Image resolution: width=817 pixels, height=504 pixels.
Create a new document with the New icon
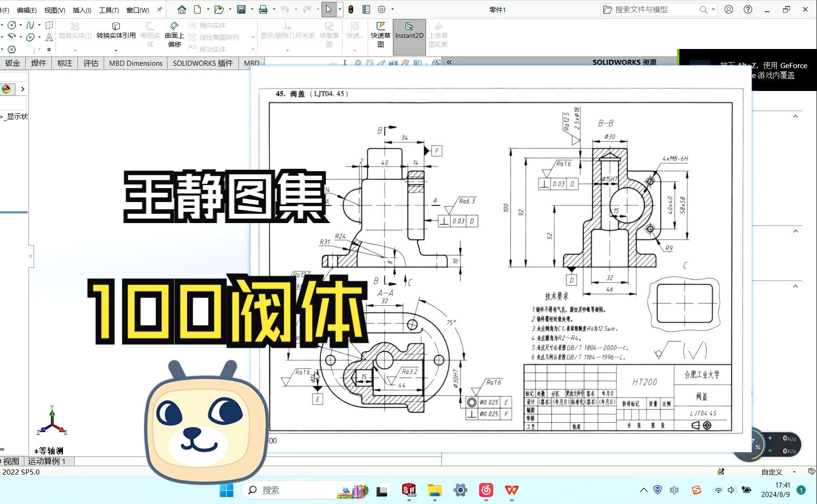[x=197, y=9]
